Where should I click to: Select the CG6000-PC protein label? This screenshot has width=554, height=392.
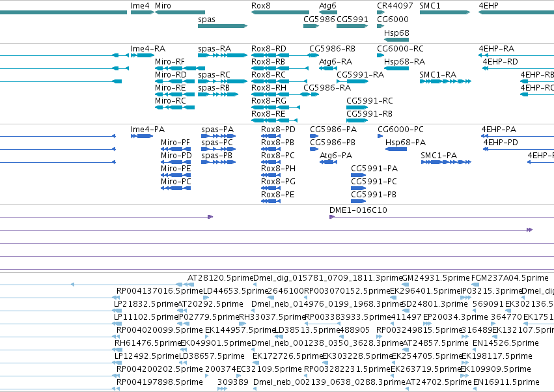(x=400, y=130)
